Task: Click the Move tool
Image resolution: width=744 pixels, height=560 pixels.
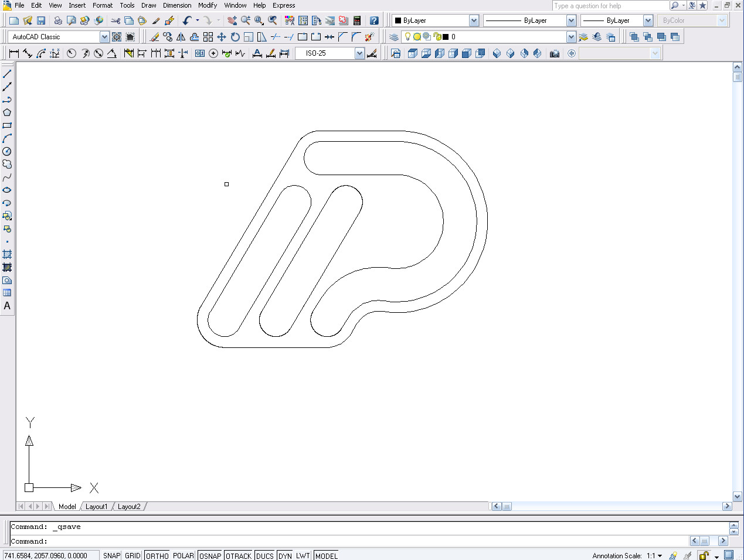Action: [222, 37]
